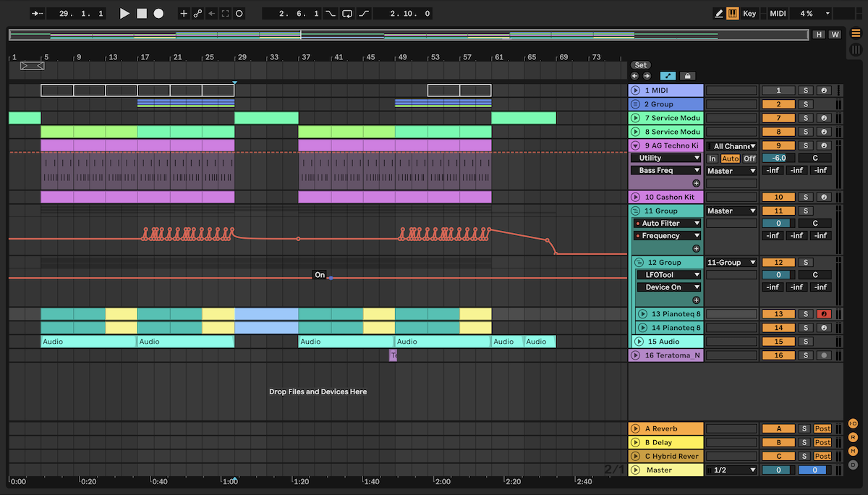The width and height of the screenshot is (868, 495).
Task: Toggle Post on the A Reverb return
Action: (822, 428)
